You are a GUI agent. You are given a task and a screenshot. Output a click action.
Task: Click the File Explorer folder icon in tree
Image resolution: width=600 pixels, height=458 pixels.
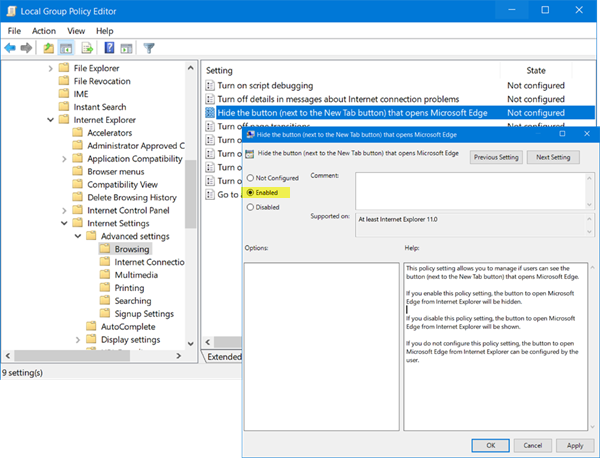(64, 68)
